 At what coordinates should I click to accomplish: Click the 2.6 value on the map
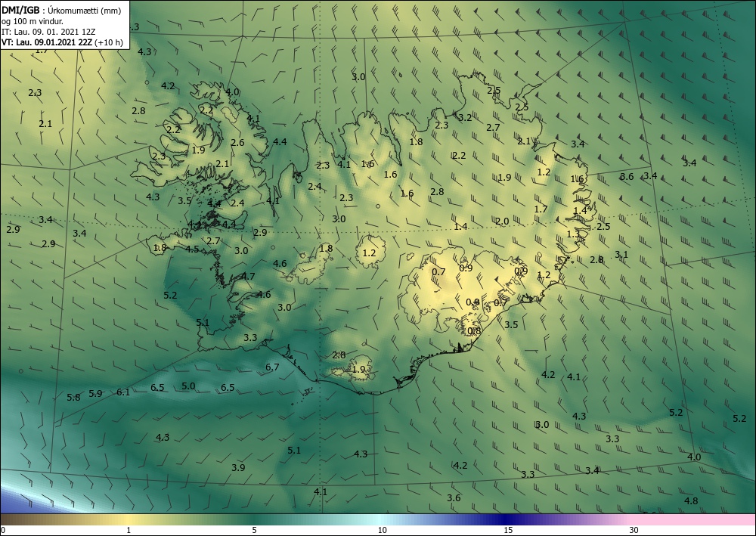pyautogui.click(x=237, y=143)
